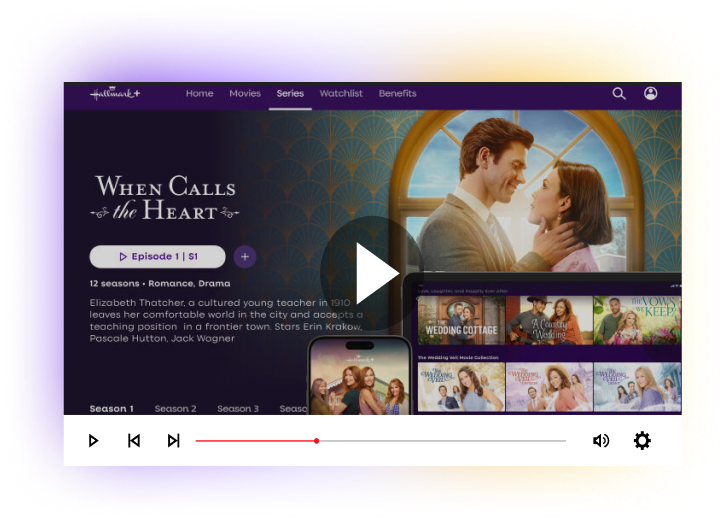Skip to next track icon
Image resolution: width=727 pixels, height=522 pixels.
173,440
